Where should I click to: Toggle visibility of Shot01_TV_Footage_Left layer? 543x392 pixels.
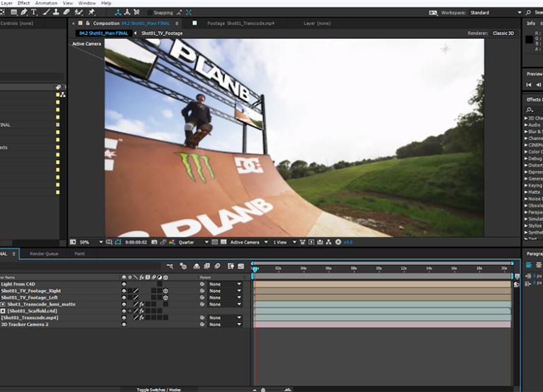pyautogui.click(x=124, y=298)
